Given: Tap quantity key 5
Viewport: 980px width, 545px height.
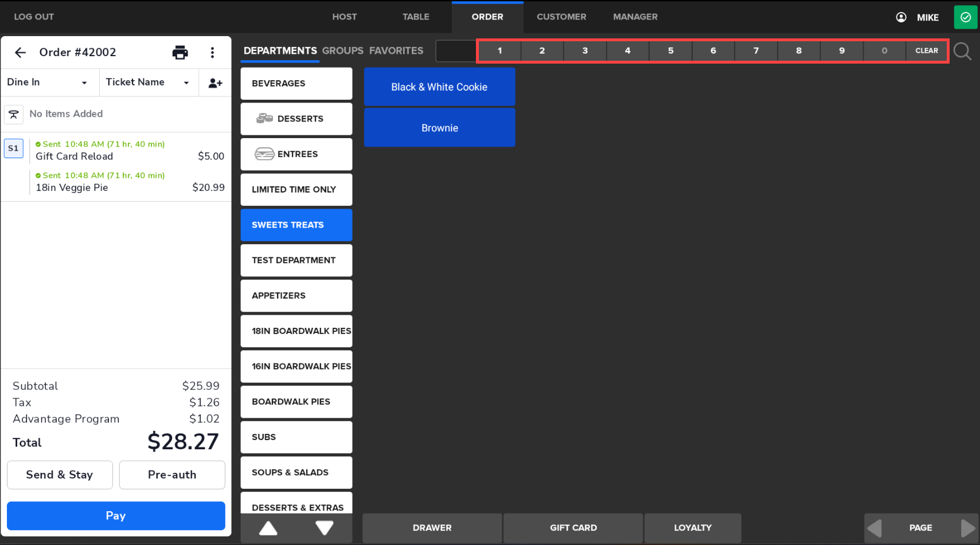Looking at the screenshot, I should [x=670, y=51].
